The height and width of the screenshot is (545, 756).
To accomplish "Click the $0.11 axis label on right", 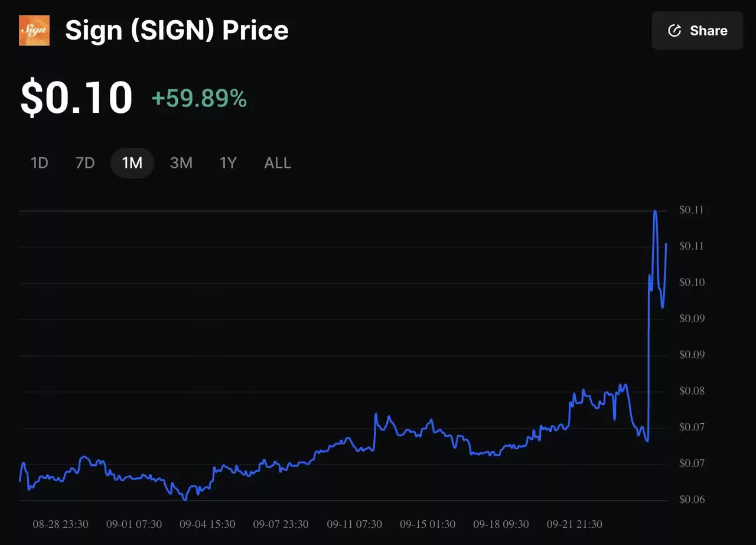I will click(x=690, y=210).
